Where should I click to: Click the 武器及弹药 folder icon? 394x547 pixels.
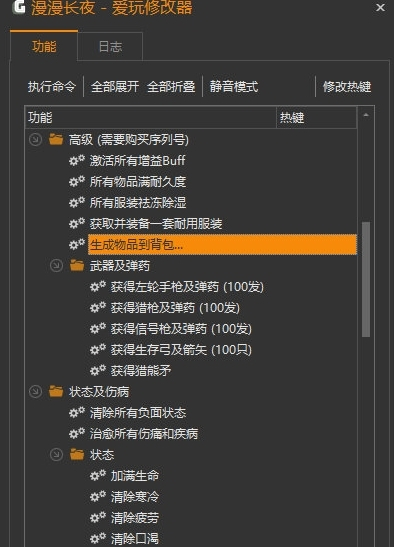coord(77,265)
